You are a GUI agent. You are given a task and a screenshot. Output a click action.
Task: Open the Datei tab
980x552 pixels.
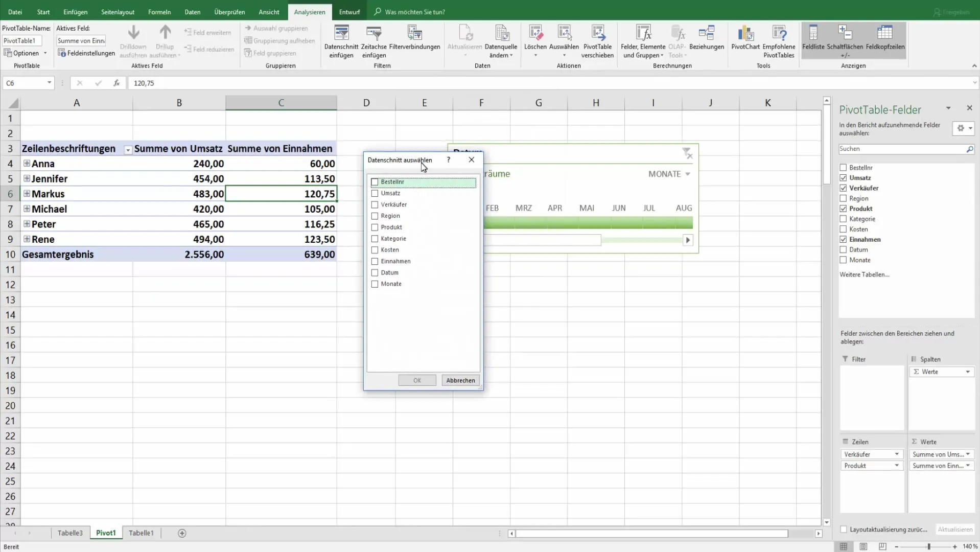(15, 12)
